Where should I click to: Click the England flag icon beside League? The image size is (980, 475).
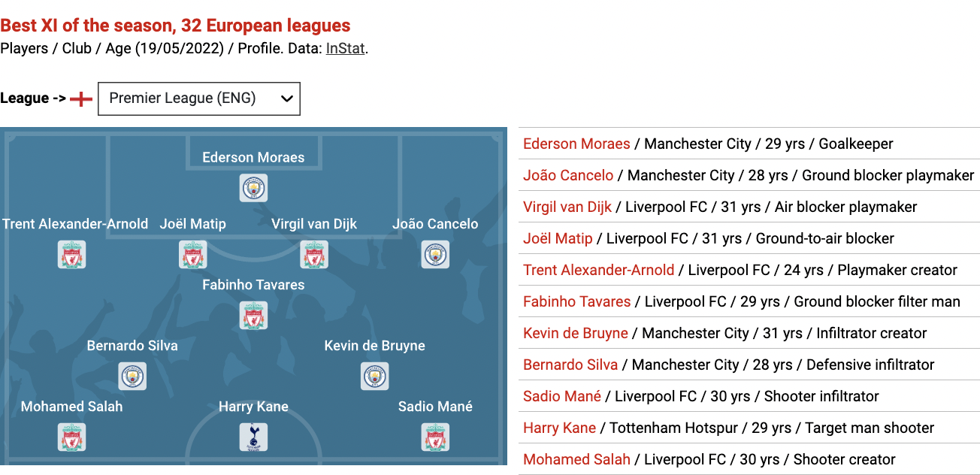coord(81,98)
